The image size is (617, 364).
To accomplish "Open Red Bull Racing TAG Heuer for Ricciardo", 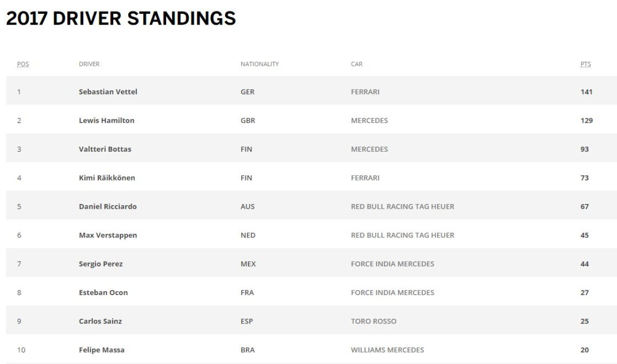I will [x=403, y=207].
